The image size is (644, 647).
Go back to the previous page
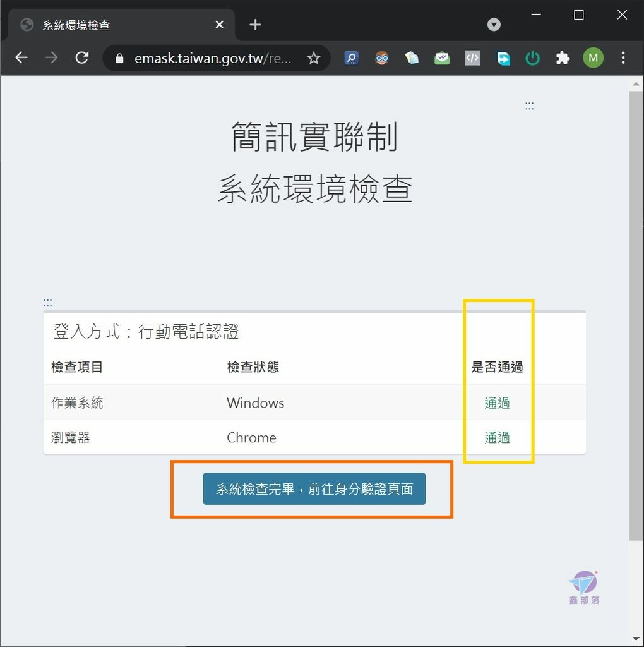pyautogui.click(x=21, y=57)
